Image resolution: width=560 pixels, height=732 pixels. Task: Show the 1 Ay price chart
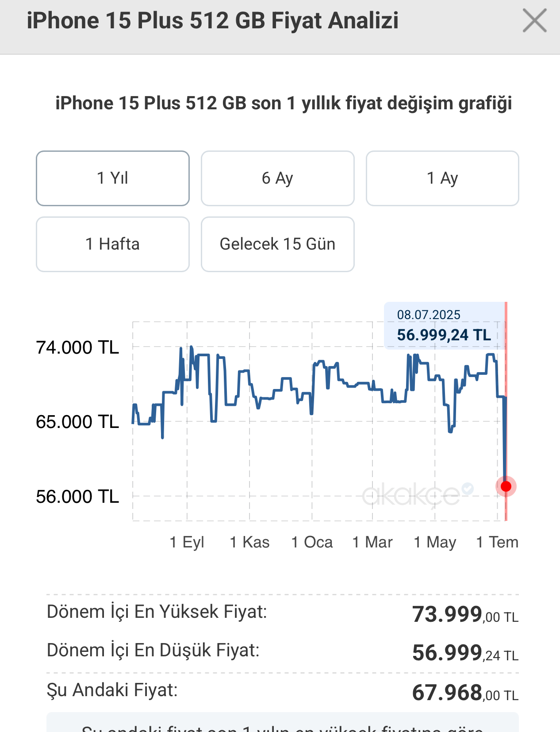pyautogui.click(x=442, y=178)
